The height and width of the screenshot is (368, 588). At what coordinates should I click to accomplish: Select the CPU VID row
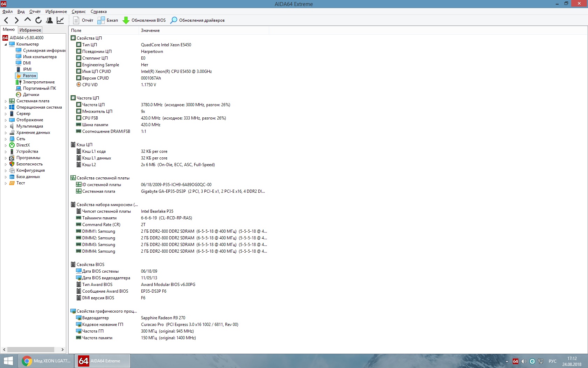pyautogui.click(x=169, y=85)
